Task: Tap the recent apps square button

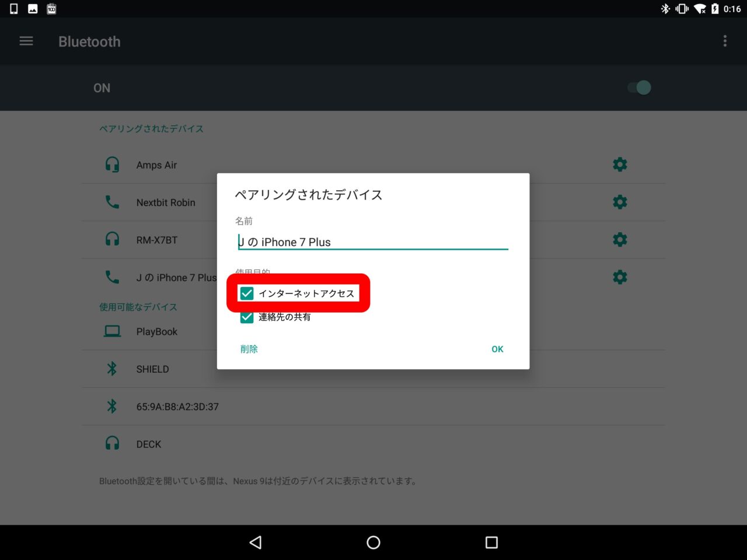Action: point(491,542)
